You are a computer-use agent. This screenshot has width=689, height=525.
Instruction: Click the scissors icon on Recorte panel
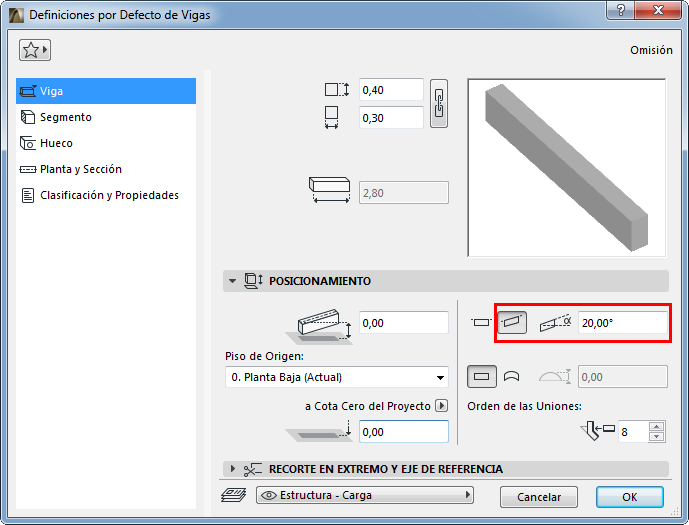pos(253,470)
